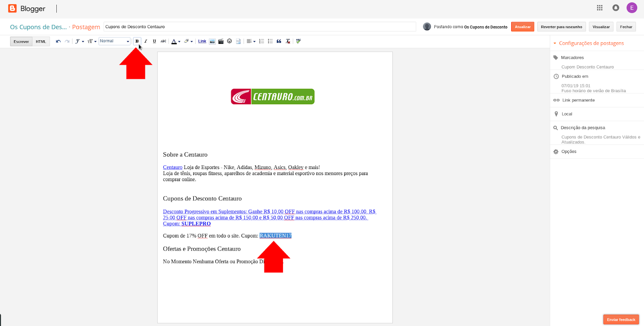Screen dimensions: 644x326
Task: Toggle strikethrough formatting
Action: pyautogui.click(x=163, y=41)
